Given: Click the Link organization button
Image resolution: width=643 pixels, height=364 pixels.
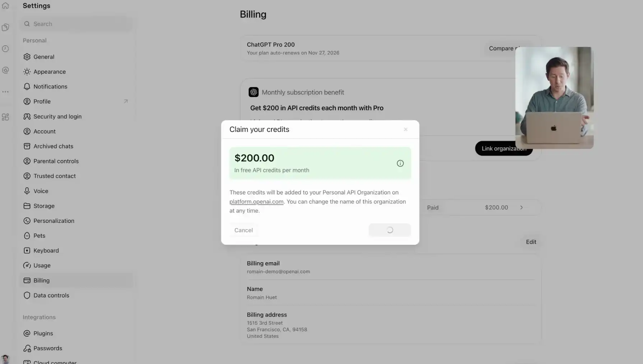Looking at the screenshot, I should pos(504,148).
